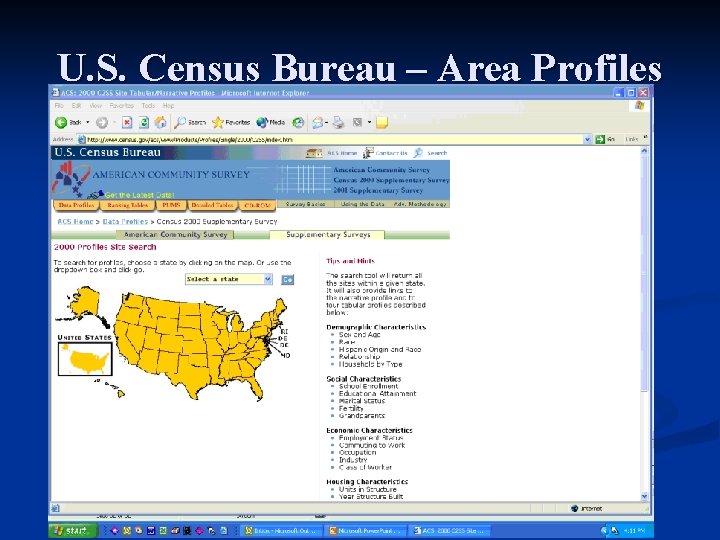Stop page loading with the red X
The height and width of the screenshot is (540, 720).
[127, 122]
